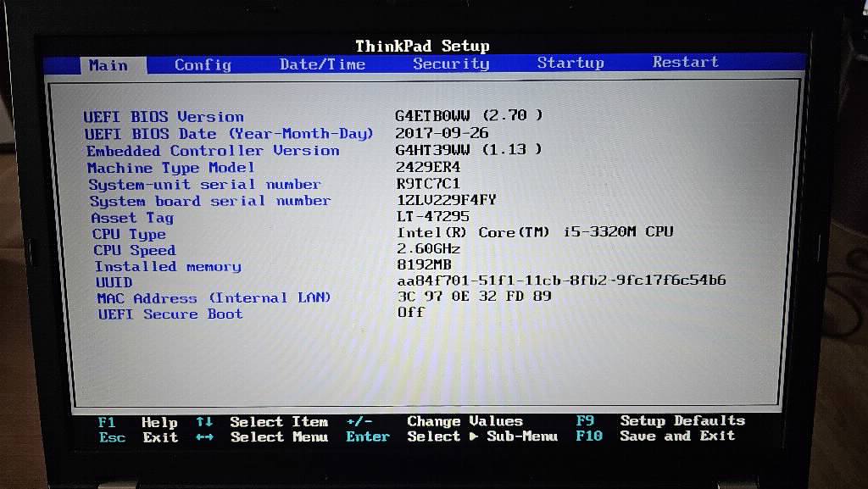The image size is (868, 489).
Task: Click the asset tag value LT-47295
Action: point(432,216)
